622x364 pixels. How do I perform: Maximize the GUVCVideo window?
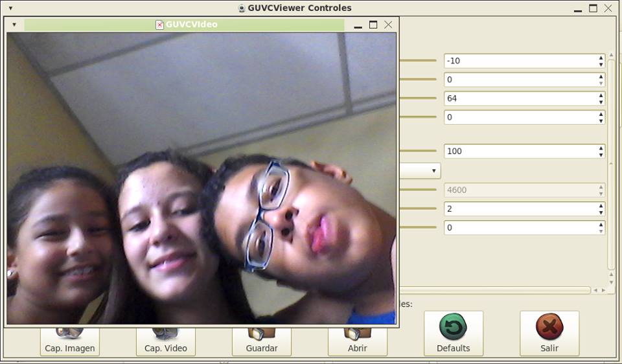[x=373, y=25]
